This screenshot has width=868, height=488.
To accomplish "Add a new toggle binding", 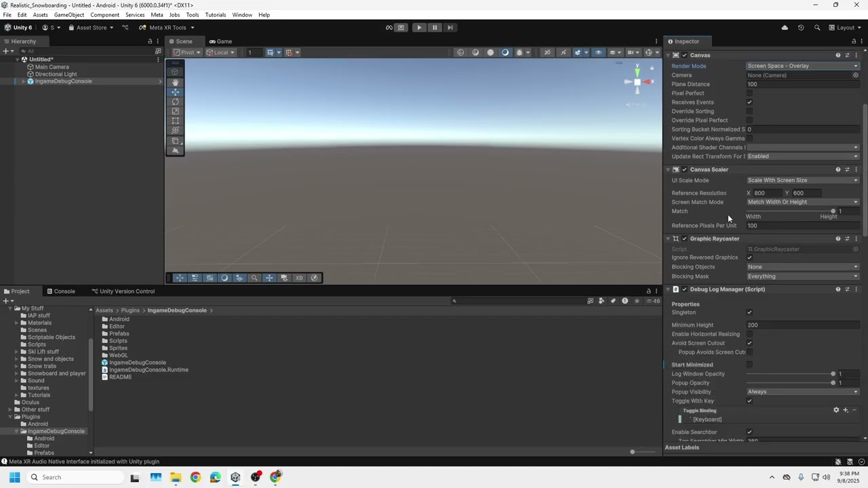I will click(846, 410).
